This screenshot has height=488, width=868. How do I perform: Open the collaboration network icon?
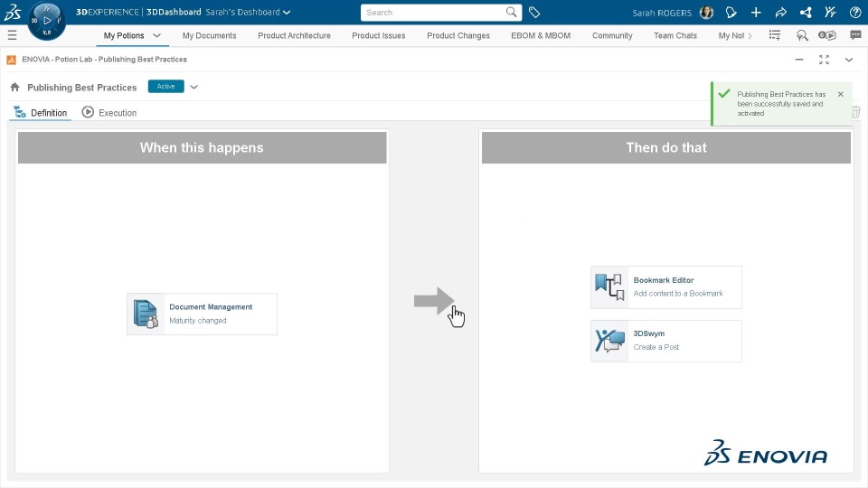pos(806,12)
